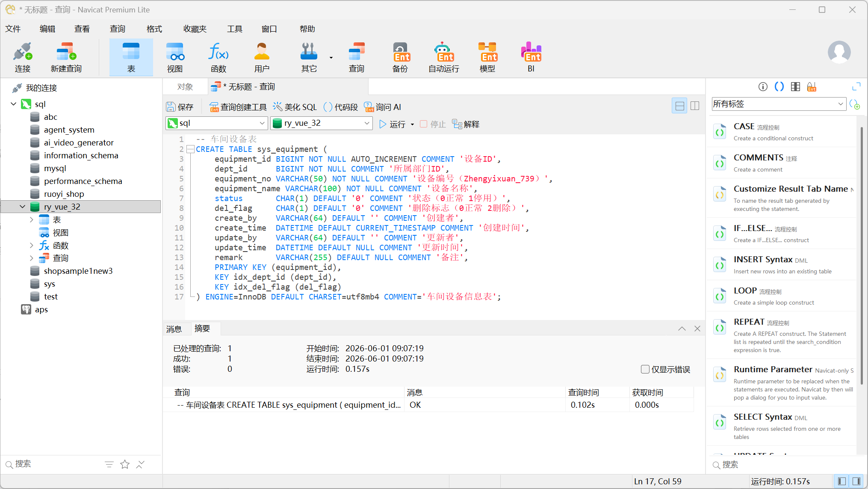Screen dimensions: 868x489
Task: Click the 停止 stop button
Action: (433, 124)
